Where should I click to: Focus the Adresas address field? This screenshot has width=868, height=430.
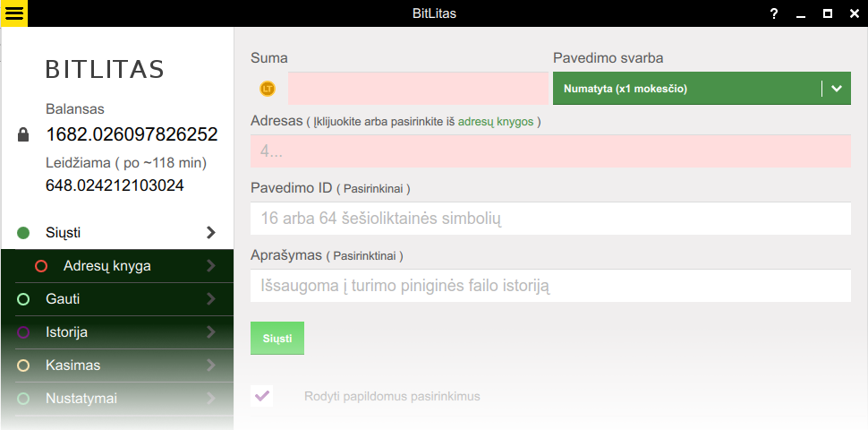pos(549,151)
